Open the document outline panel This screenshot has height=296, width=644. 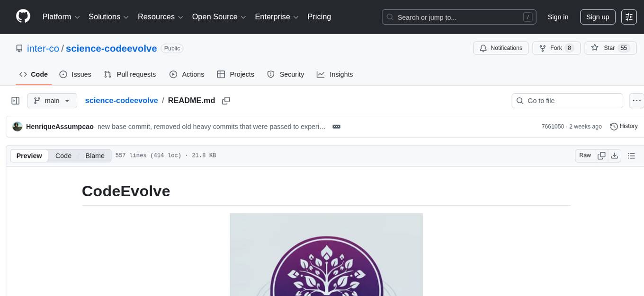click(631, 156)
